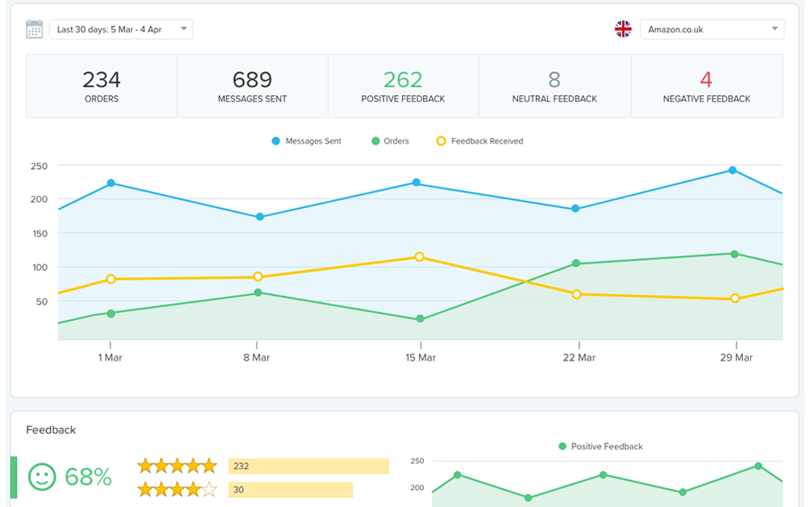Click the Feedback Received data point at 15 Mar
812x507 pixels.
coord(421,257)
